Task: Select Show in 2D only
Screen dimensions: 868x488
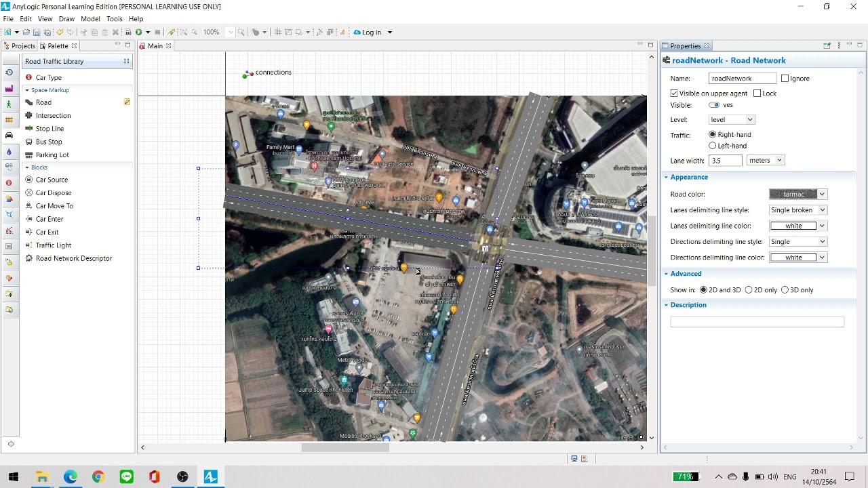Action: [x=749, y=290]
